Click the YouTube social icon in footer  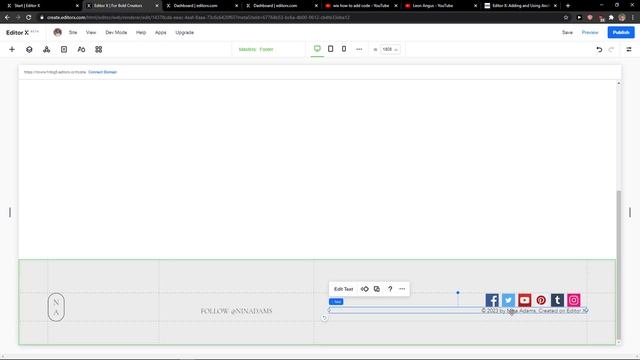525,300
